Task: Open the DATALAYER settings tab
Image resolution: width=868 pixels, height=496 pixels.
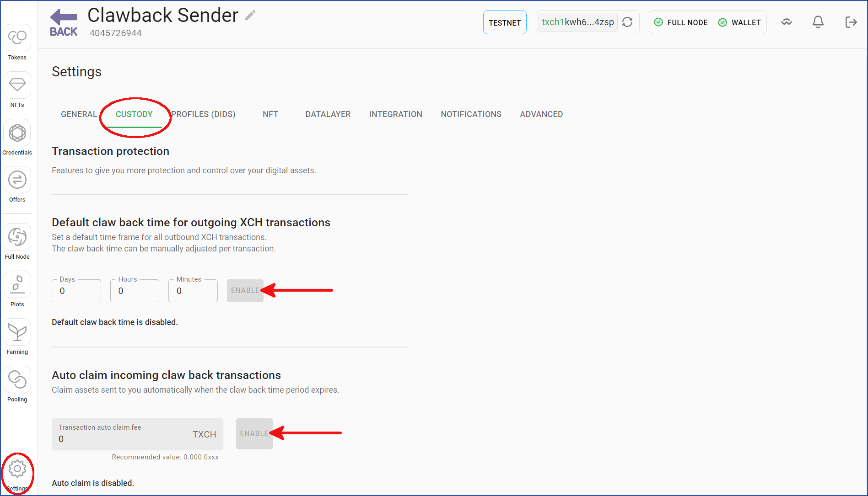Action: point(328,114)
